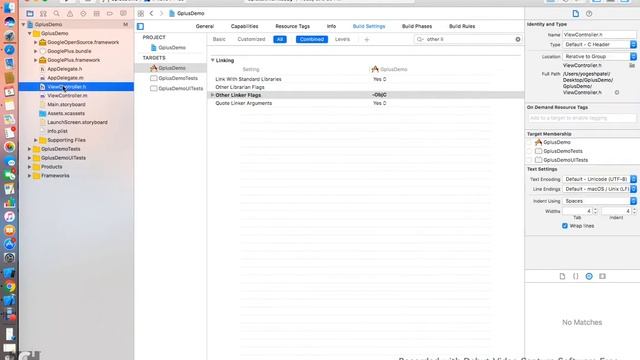Open the Location Relative to Group dropdown
This screenshot has height=360, width=640.
[600, 56]
